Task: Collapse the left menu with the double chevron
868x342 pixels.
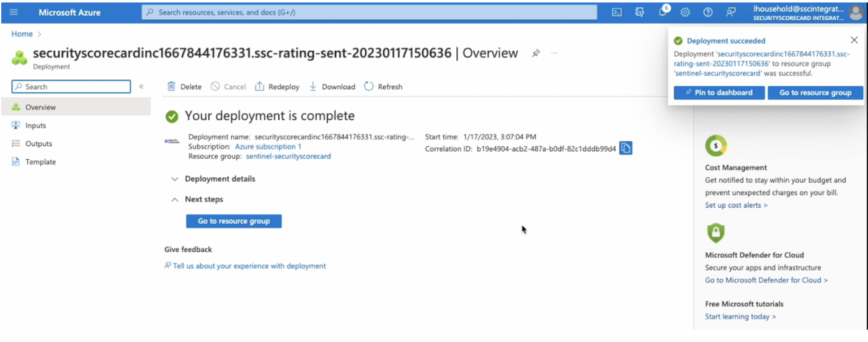Action: click(x=141, y=87)
